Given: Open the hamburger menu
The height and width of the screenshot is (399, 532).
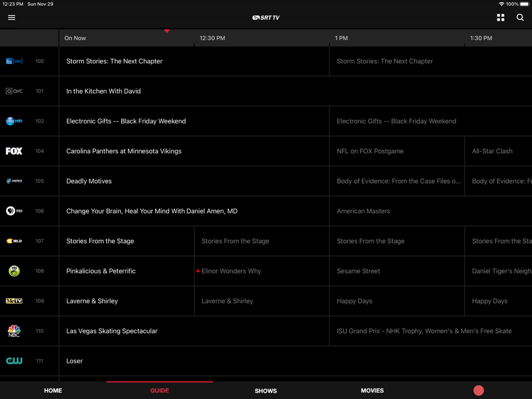Looking at the screenshot, I should point(12,18).
